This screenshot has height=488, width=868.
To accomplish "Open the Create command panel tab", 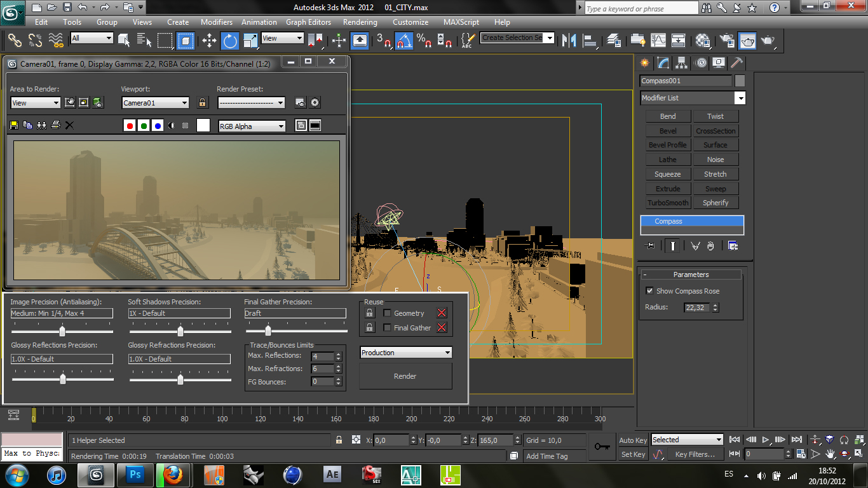I will (645, 63).
